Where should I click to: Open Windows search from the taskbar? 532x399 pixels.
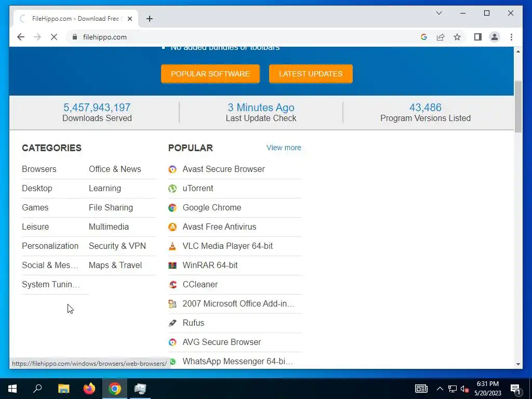(37, 389)
